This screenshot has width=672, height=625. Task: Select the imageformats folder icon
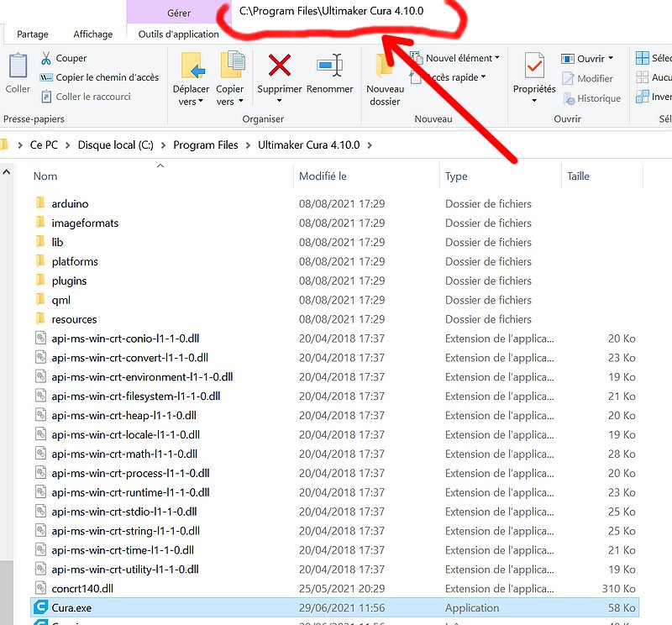click(40, 222)
